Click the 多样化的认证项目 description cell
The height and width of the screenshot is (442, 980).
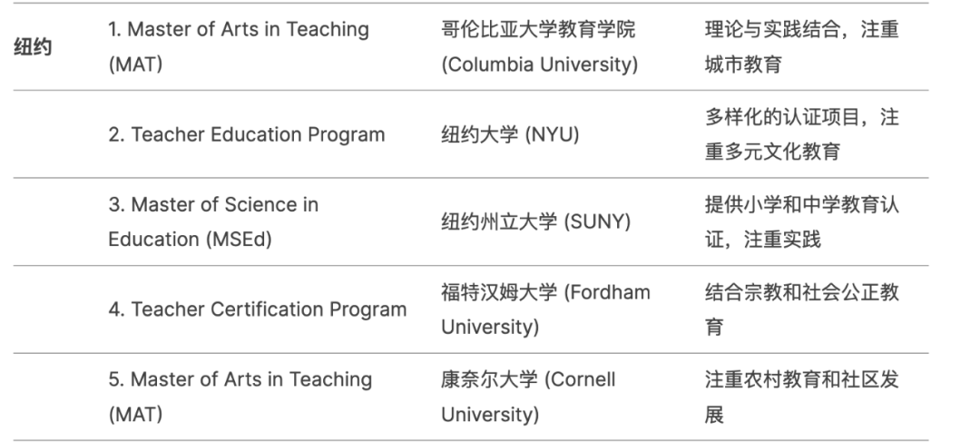pos(802,134)
